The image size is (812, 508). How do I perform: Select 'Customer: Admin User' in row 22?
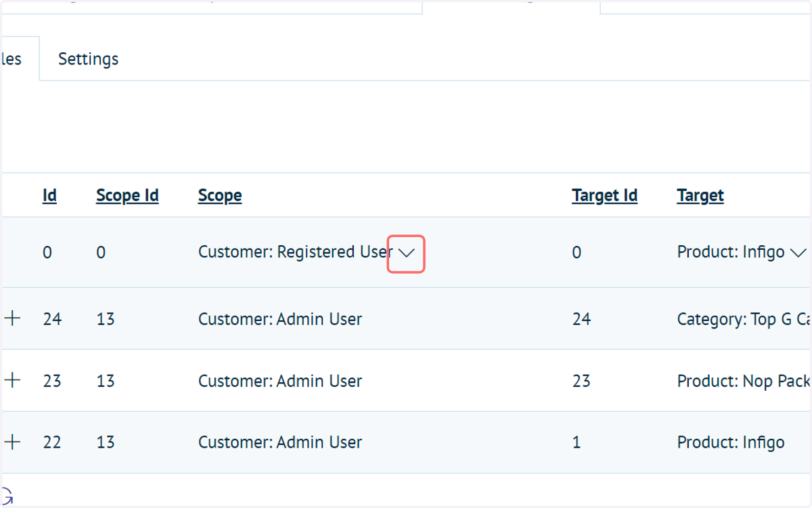coord(280,442)
